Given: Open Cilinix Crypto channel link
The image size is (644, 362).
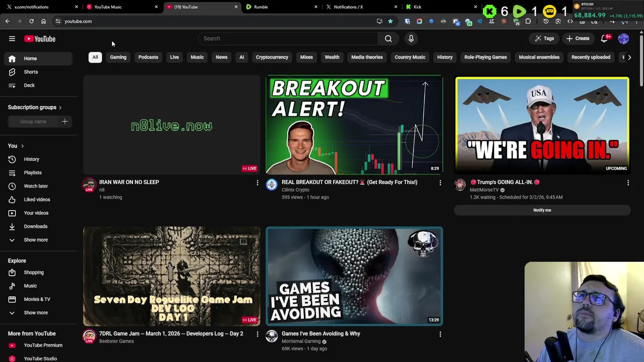Looking at the screenshot, I should coord(295,190).
